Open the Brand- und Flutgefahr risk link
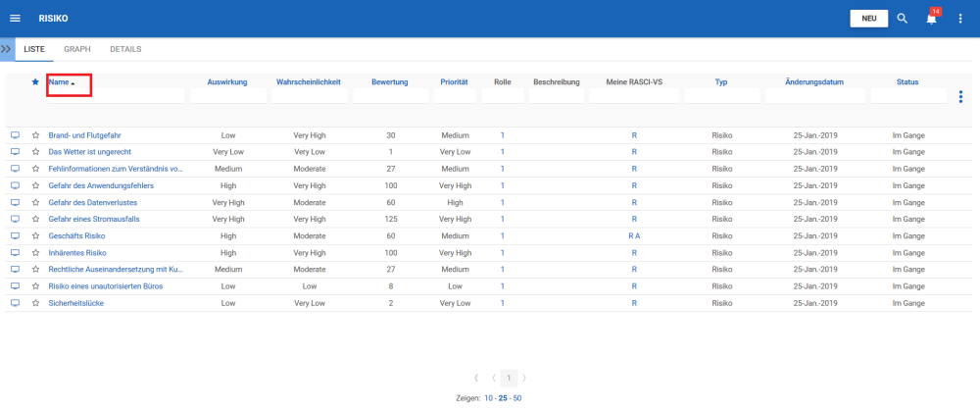980x411 pixels. coord(85,135)
